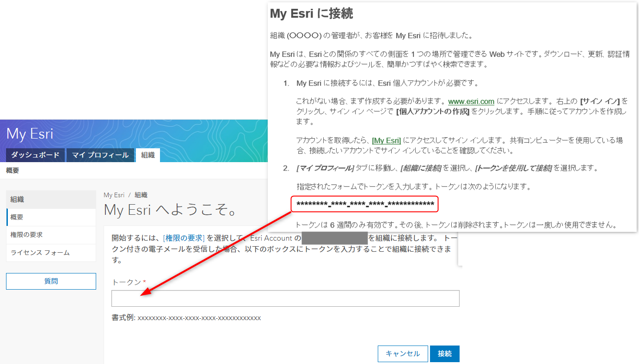The width and height of the screenshot is (639, 364).
Task: Click My Esri in the breadcrumb
Action: tap(114, 195)
